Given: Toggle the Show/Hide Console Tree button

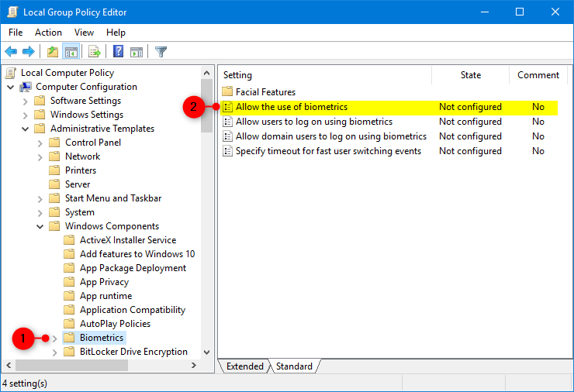Looking at the screenshot, I should click(x=71, y=52).
